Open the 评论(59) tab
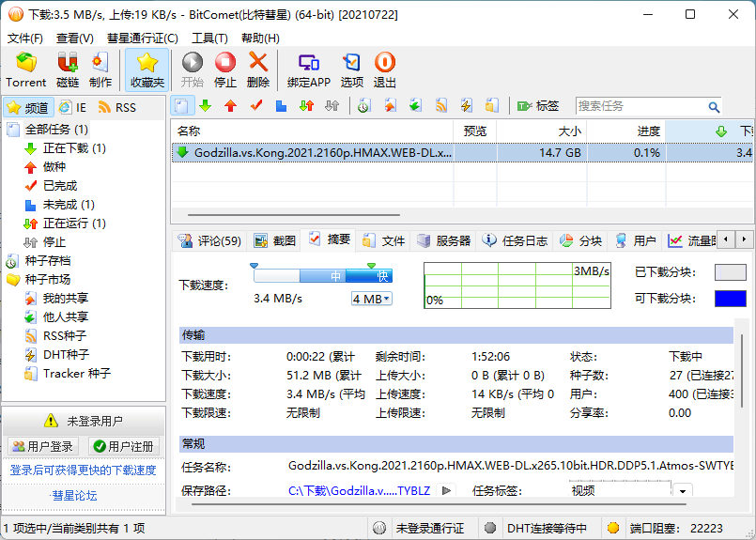Viewport: 756px width, 540px height. click(209, 240)
